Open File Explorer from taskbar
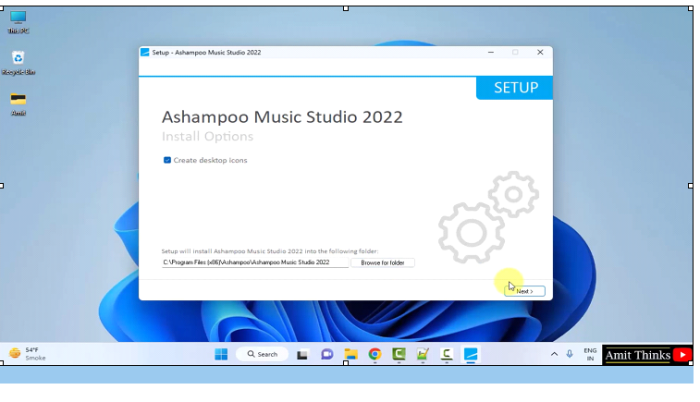 point(351,355)
